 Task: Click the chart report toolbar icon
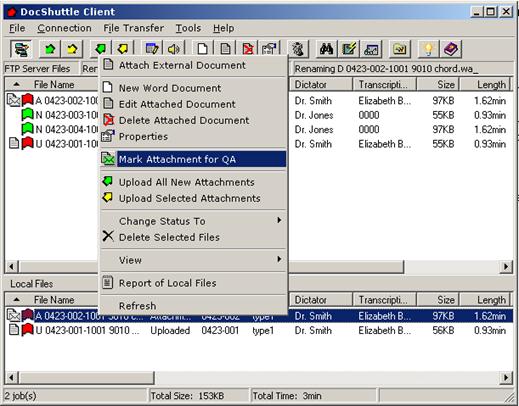click(x=371, y=49)
